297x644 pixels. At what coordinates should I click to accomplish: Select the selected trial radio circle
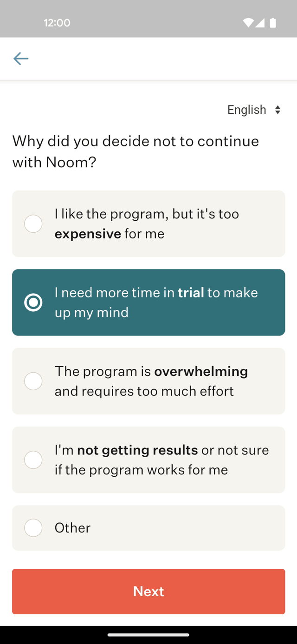pos(33,302)
